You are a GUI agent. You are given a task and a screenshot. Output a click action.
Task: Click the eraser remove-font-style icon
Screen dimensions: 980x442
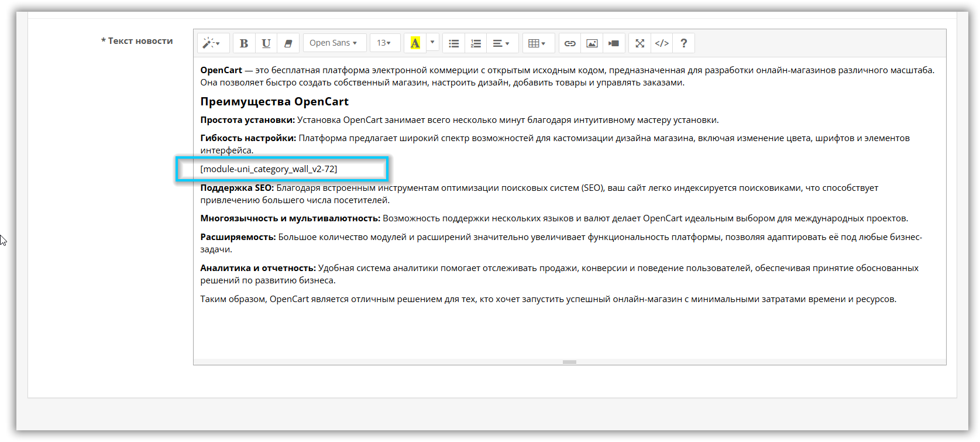288,43
